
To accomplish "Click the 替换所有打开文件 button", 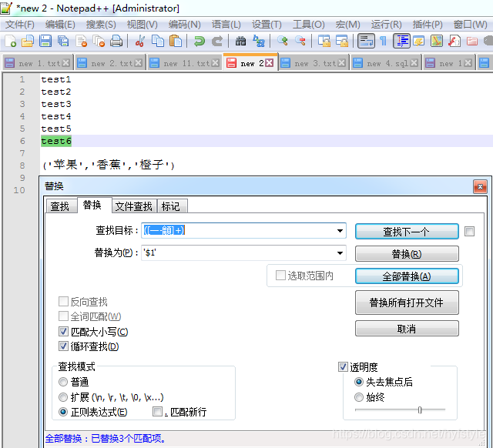I will [x=407, y=303].
